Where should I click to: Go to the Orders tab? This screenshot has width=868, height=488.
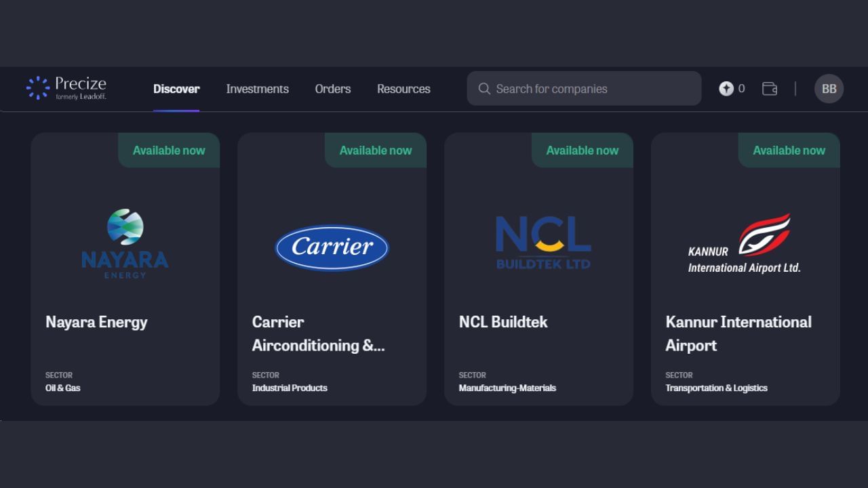pyautogui.click(x=333, y=89)
